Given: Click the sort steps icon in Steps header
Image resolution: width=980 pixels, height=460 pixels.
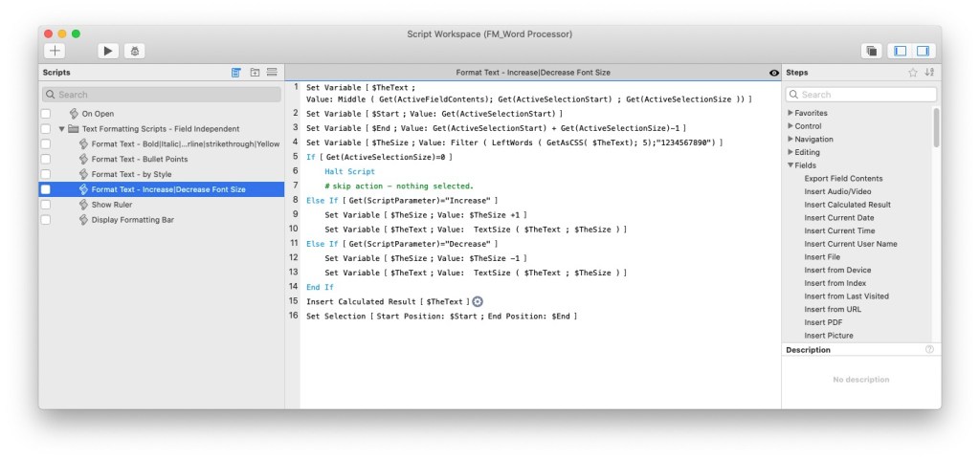Looking at the screenshot, I should (x=929, y=73).
